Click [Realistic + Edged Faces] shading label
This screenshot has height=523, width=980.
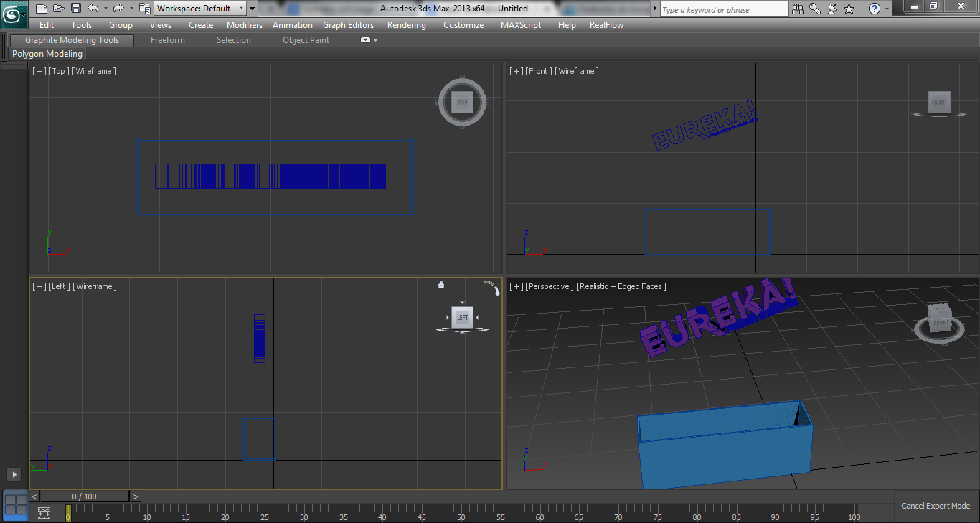point(621,286)
